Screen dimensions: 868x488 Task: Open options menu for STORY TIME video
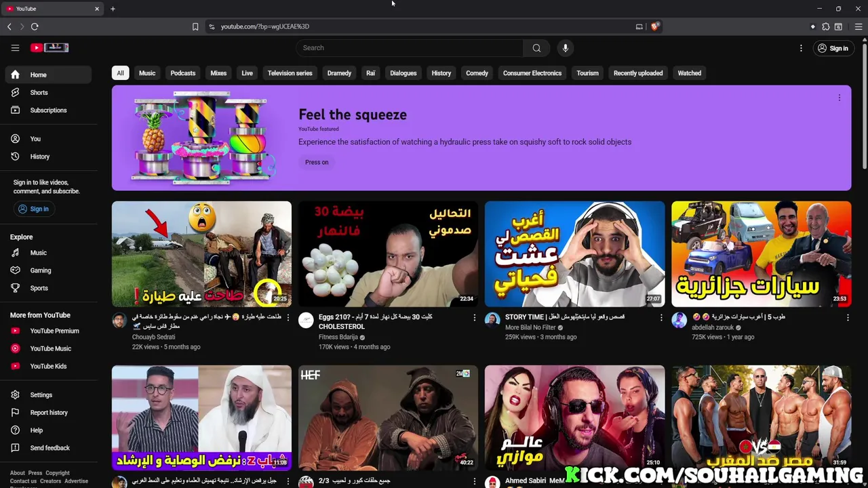(661, 317)
